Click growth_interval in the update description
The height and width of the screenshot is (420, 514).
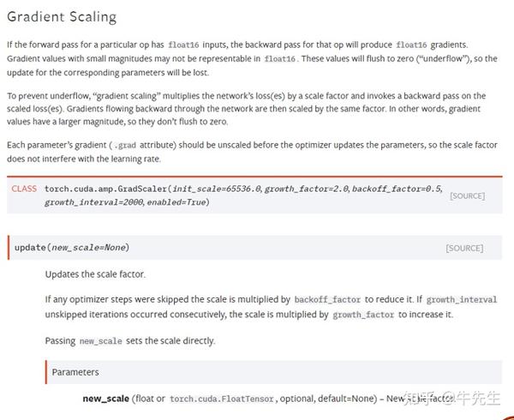point(461,300)
